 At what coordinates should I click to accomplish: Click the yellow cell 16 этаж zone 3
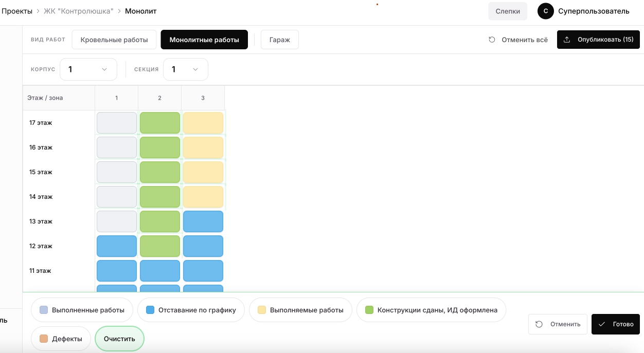pyautogui.click(x=203, y=147)
